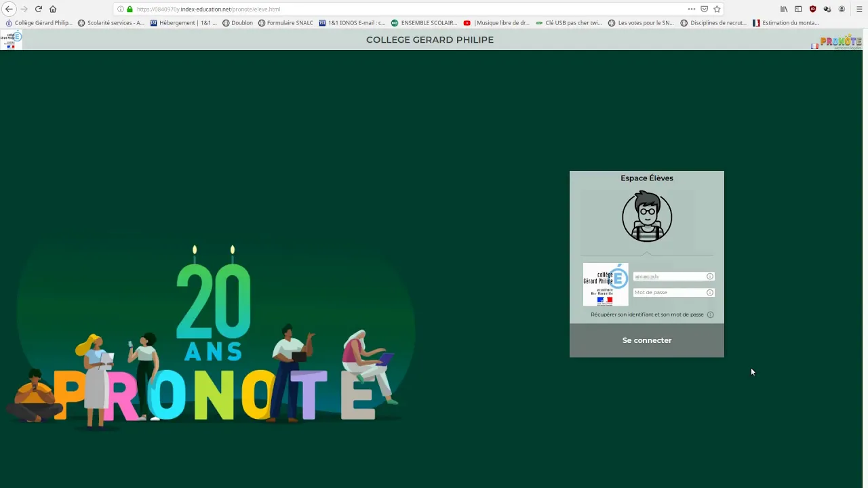
Task: Click the green padlock security icon
Action: coord(130,9)
